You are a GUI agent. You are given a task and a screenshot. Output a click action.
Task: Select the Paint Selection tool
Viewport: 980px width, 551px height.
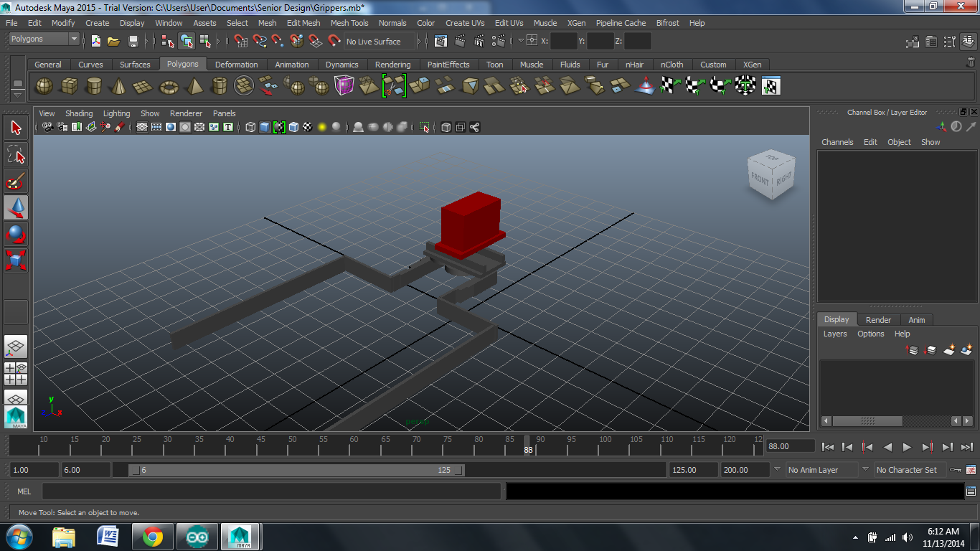pyautogui.click(x=16, y=182)
